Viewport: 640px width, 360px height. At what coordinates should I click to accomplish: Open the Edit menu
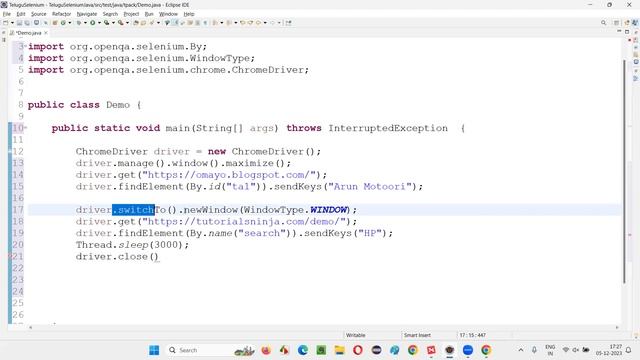pos(21,14)
